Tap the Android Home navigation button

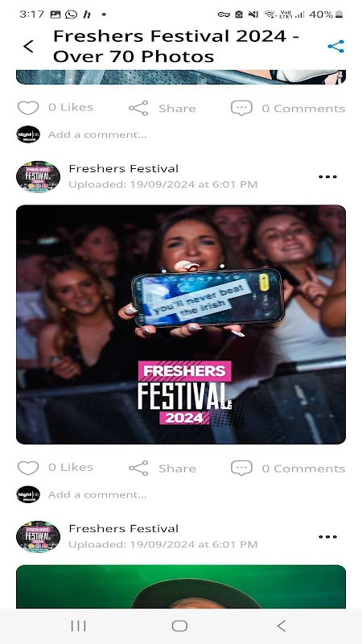(179, 626)
